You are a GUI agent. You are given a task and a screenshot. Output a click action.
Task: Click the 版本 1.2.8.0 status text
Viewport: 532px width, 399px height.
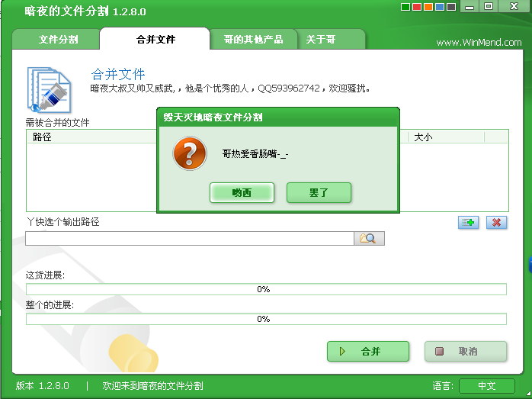[x=43, y=386]
